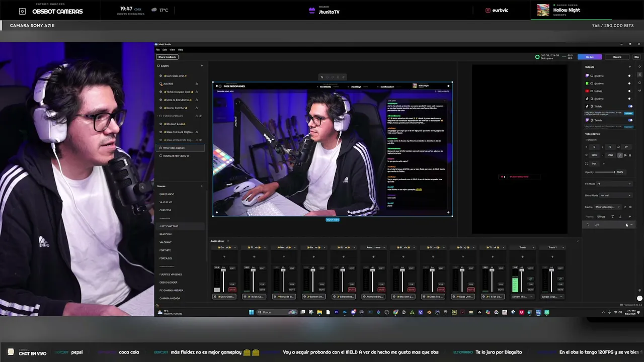This screenshot has height=362, width=644.
Task: Click lock icon on Glass Top Dock layer
Action: (x=196, y=132)
